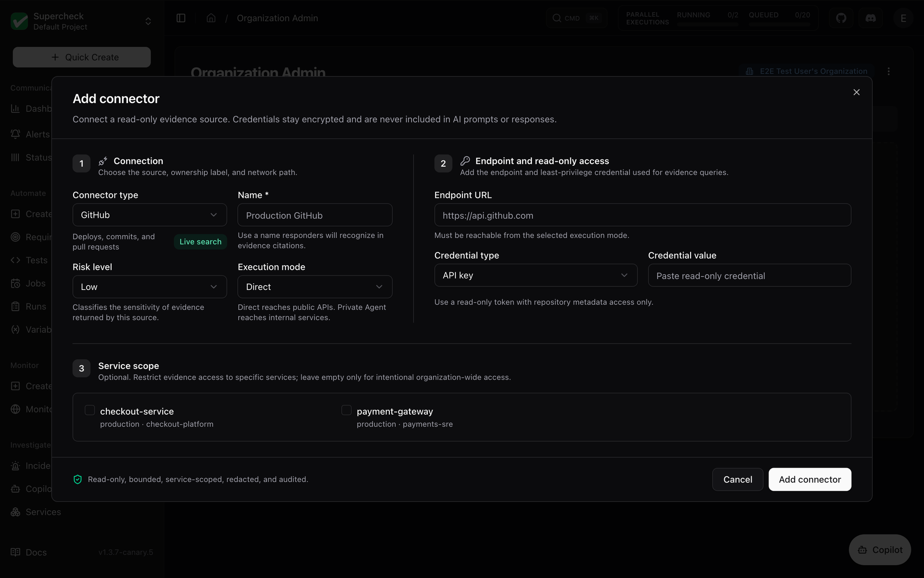The width and height of the screenshot is (924, 578).
Task: Open the Connector type GitHub dropdown
Action: coord(150,215)
